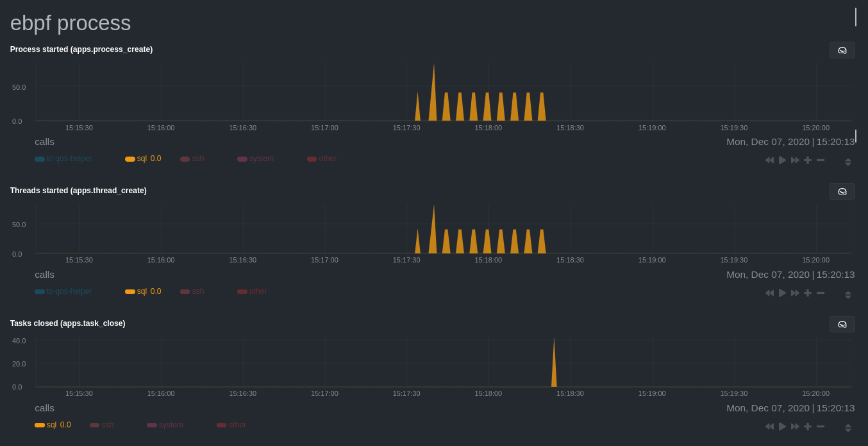This screenshot has height=446, width=868.
Task: Zoom out the Process started chart
Action: point(821,160)
